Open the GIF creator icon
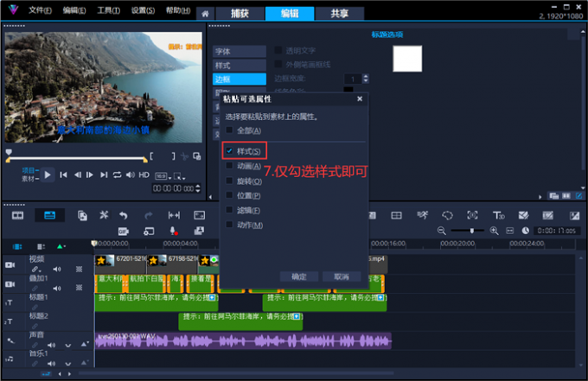588x381 pixels. (x=124, y=232)
